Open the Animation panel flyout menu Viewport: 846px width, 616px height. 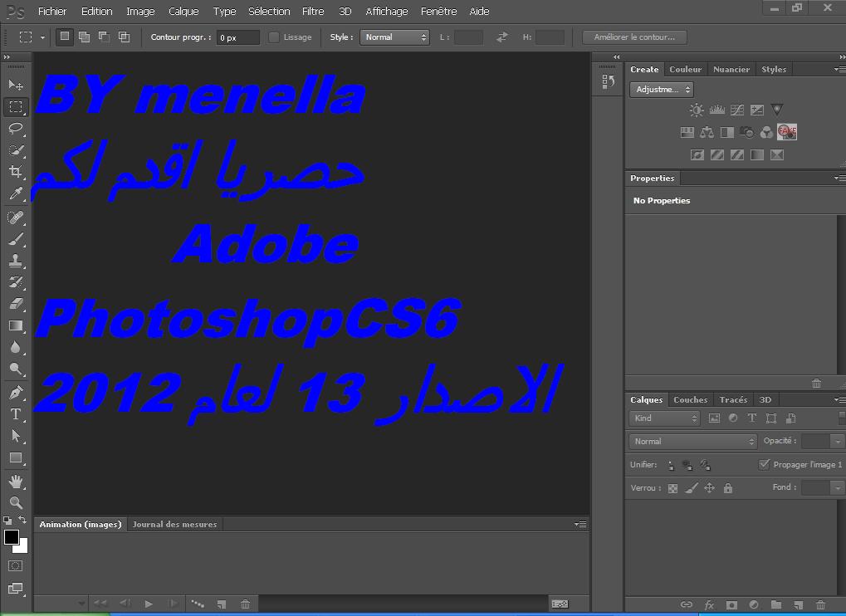pos(580,525)
